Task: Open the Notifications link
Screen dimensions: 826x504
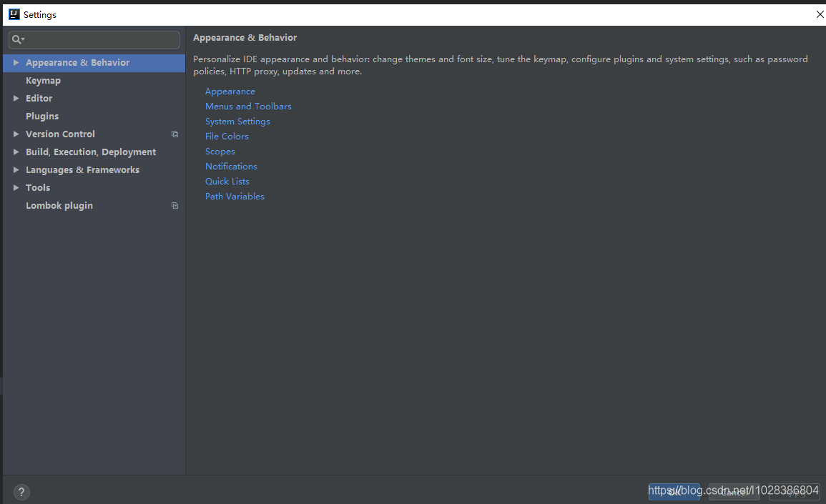Action: coord(231,167)
